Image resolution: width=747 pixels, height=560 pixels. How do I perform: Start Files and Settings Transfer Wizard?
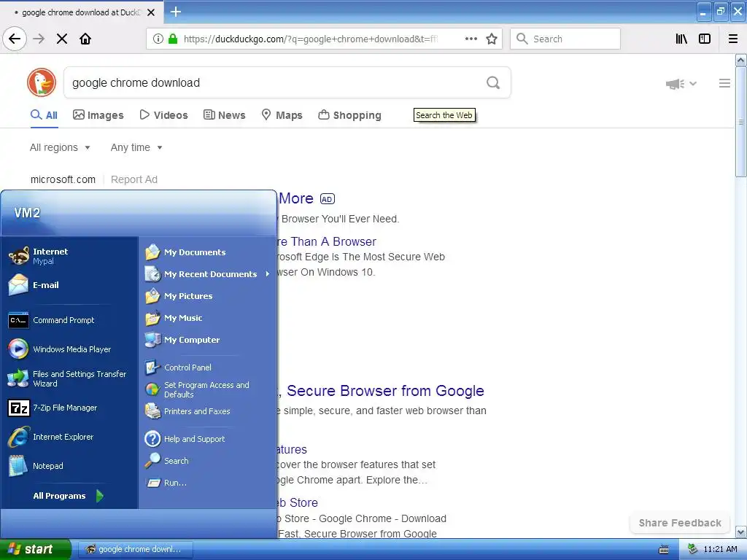point(69,378)
